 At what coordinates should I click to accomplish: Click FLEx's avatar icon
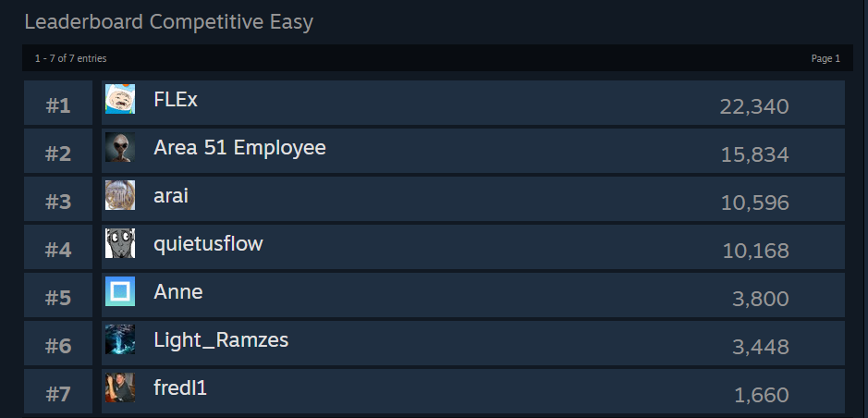tap(120, 99)
